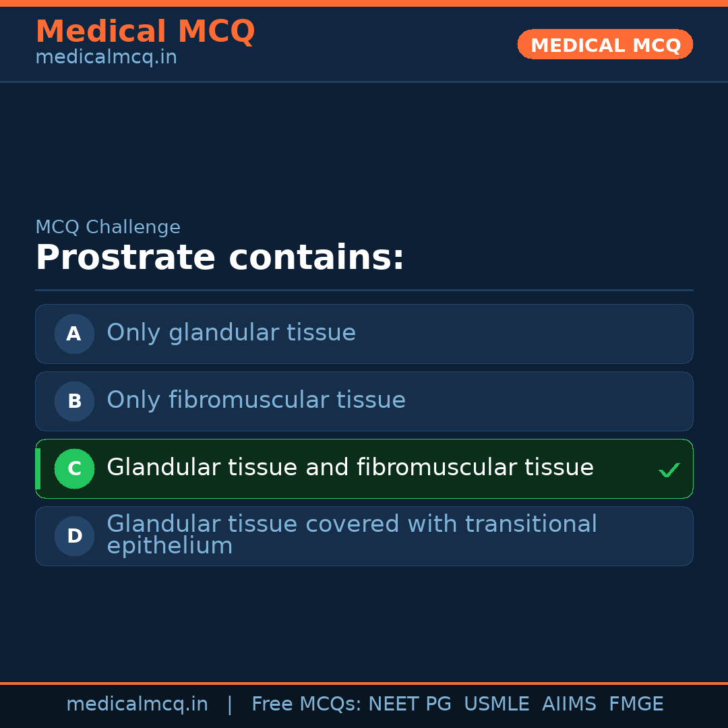Click the 'Prostrate contains:' question heading

(x=220, y=258)
